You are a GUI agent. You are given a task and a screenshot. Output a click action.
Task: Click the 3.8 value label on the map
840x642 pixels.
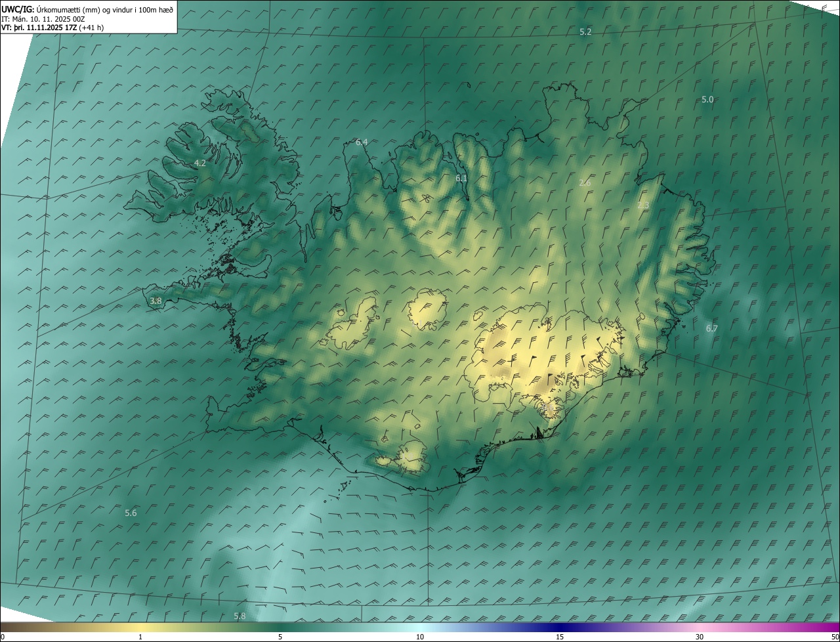coord(156,301)
